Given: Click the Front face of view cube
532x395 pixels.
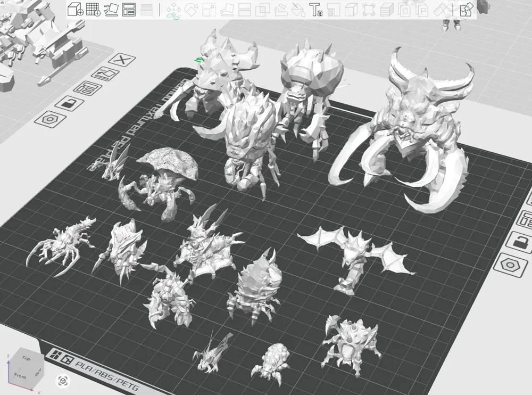Looking at the screenshot, I should pos(20,376).
